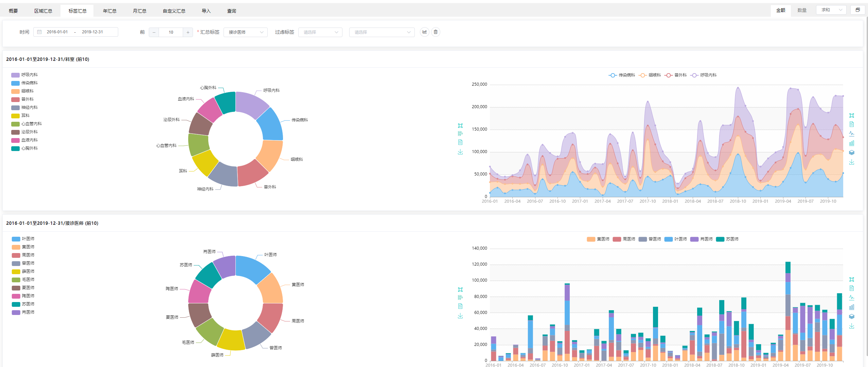The width and height of the screenshot is (868, 367).
Task: Open data view of the doctor bar chart
Action: tap(851, 288)
